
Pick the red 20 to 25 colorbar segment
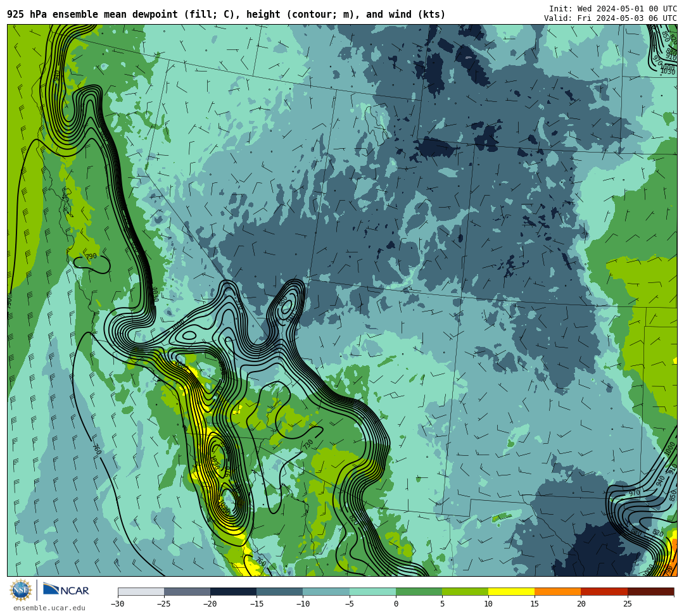click(604, 591)
